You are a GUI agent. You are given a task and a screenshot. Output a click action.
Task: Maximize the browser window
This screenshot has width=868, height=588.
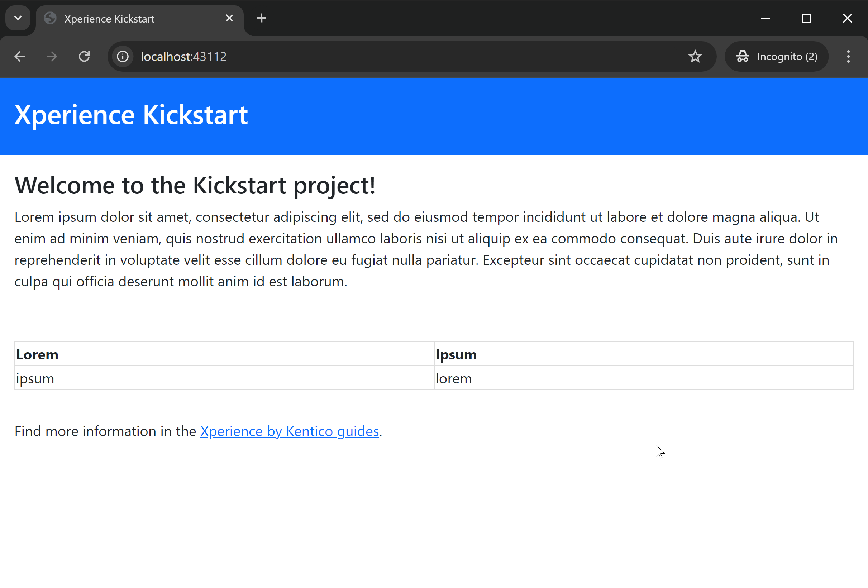[x=806, y=18]
